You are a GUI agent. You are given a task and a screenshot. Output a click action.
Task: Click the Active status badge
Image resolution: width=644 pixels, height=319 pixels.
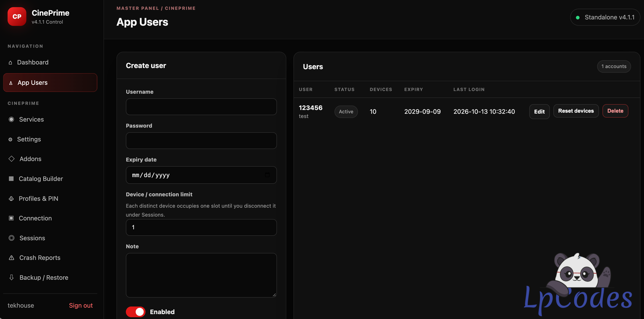point(346,112)
